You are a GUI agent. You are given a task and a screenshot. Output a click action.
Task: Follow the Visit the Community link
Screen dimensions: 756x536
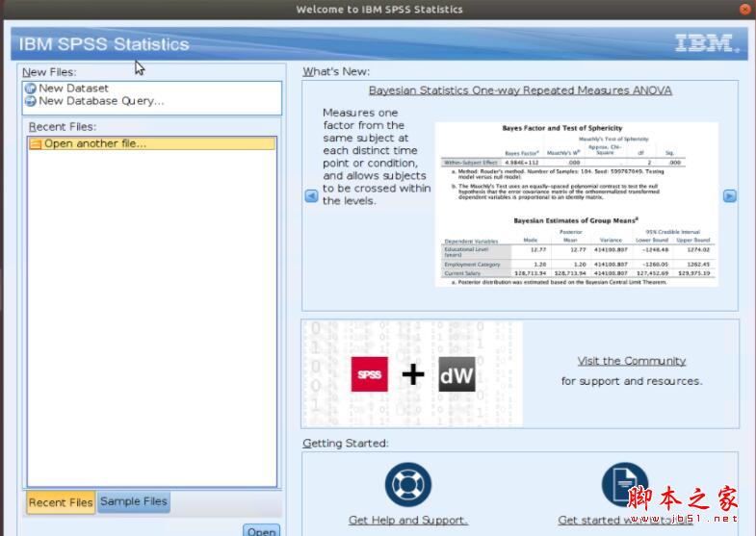632,361
